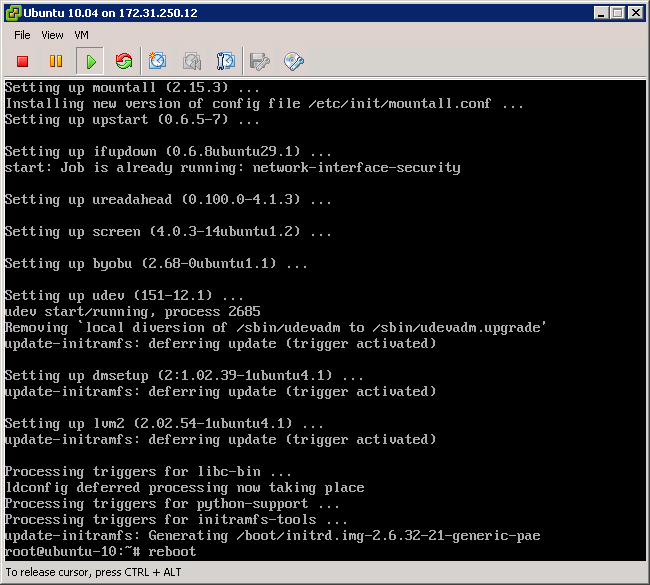650x585 pixels.
Task: Click 'Setting up ureadahead (0.100.0-4.1.3)' line
Action: coord(168,200)
